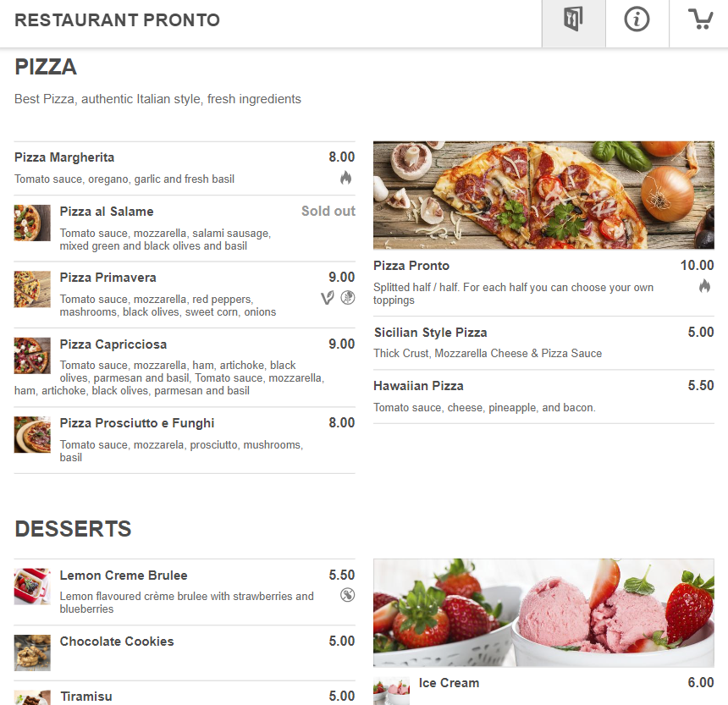The image size is (728, 705).
Task: Click the Ice Cream banner photo
Action: (543, 612)
